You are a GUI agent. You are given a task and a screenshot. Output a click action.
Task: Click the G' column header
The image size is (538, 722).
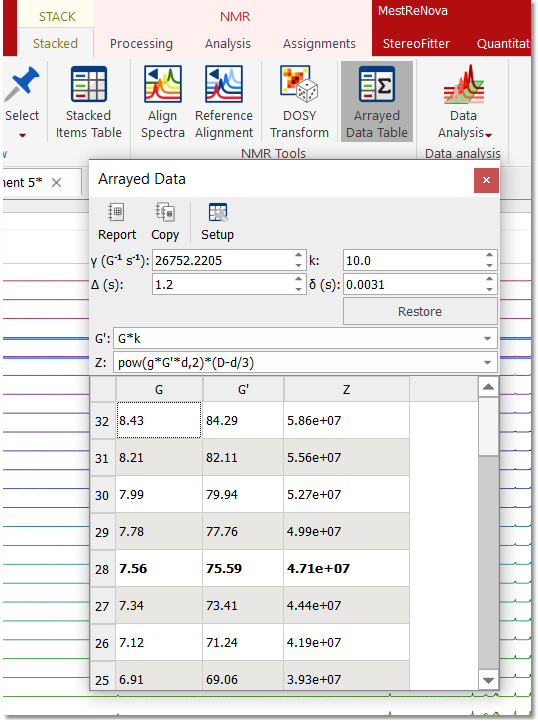point(243,390)
